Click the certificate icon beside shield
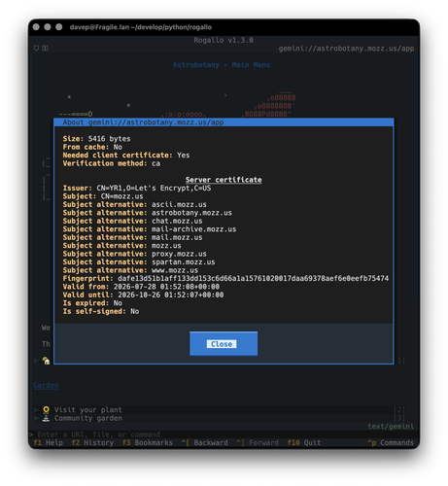 (45, 48)
